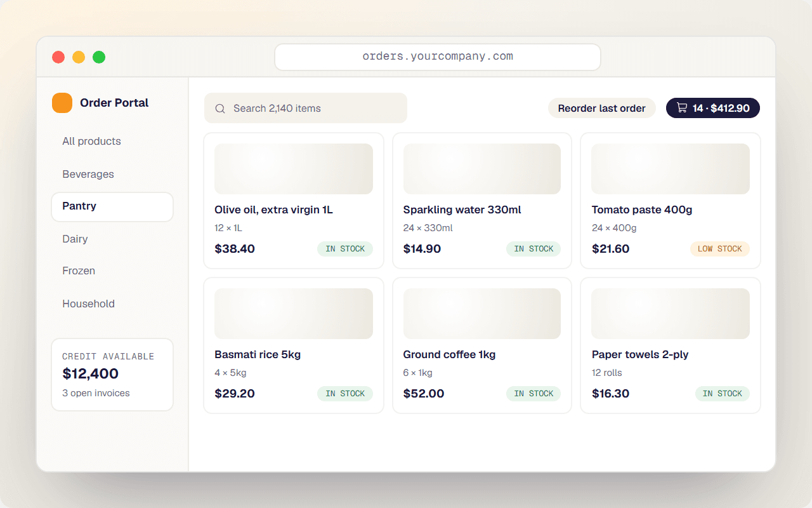The height and width of the screenshot is (508, 812).
Task: Click the 3 open invoices text
Action: [96, 393]
